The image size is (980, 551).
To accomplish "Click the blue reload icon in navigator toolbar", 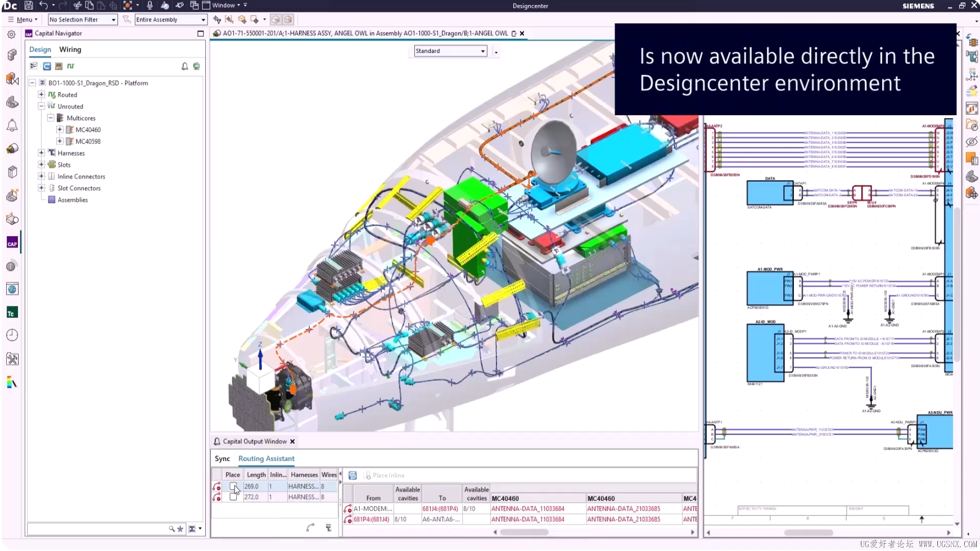I will (47, 66).
